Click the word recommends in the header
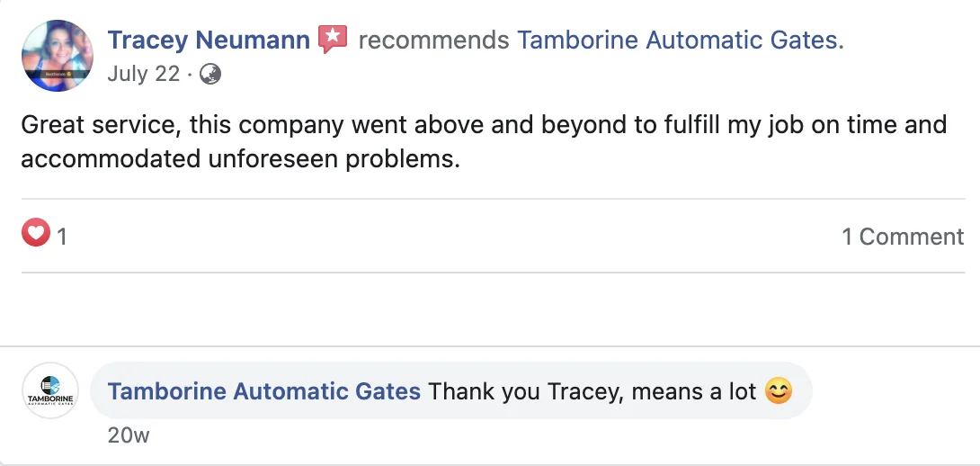 click(433, 40)
